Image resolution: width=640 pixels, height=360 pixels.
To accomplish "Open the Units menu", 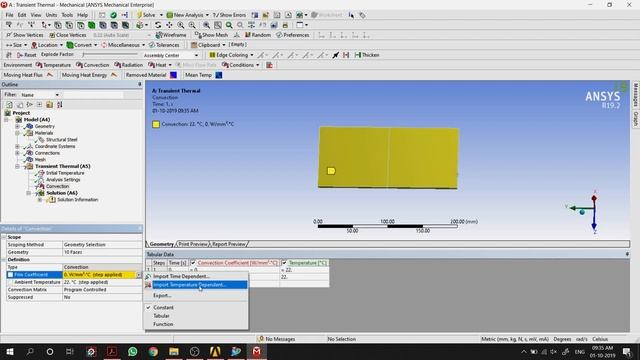I will point(51,15).
